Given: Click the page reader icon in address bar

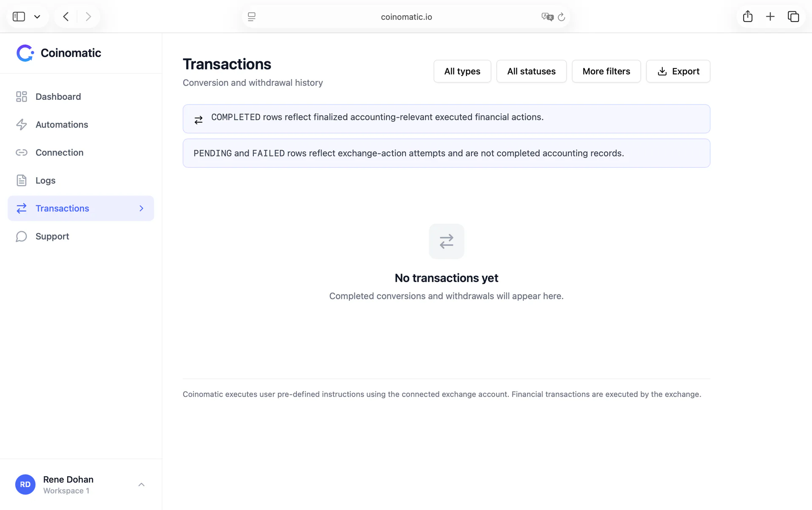Looking at the screenshot, I should [252, 17].
